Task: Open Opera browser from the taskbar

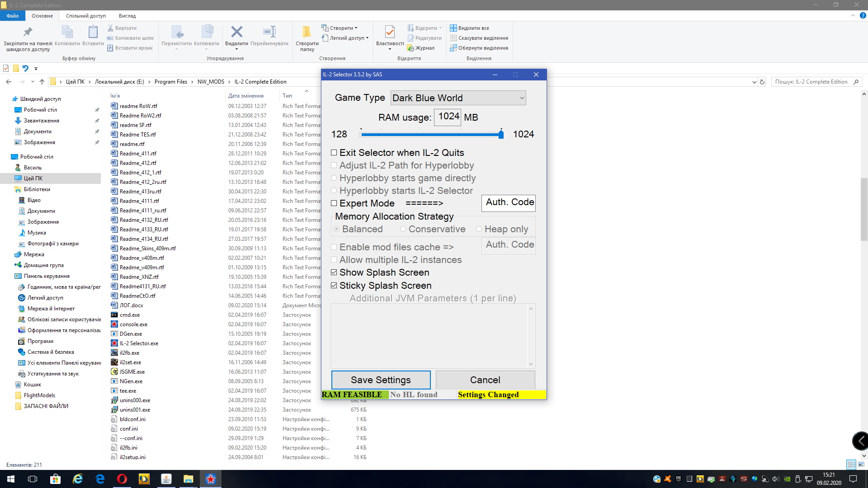Action: (122, 479)
